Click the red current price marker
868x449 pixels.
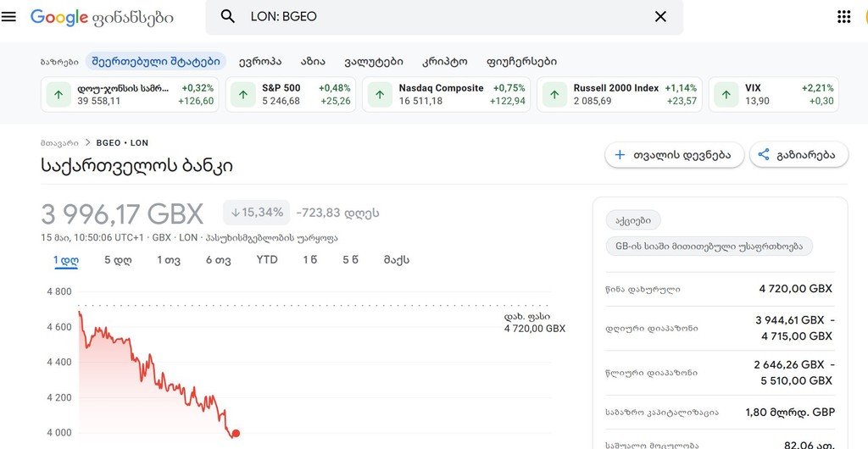pyautogui.click(x=236, y=434)
